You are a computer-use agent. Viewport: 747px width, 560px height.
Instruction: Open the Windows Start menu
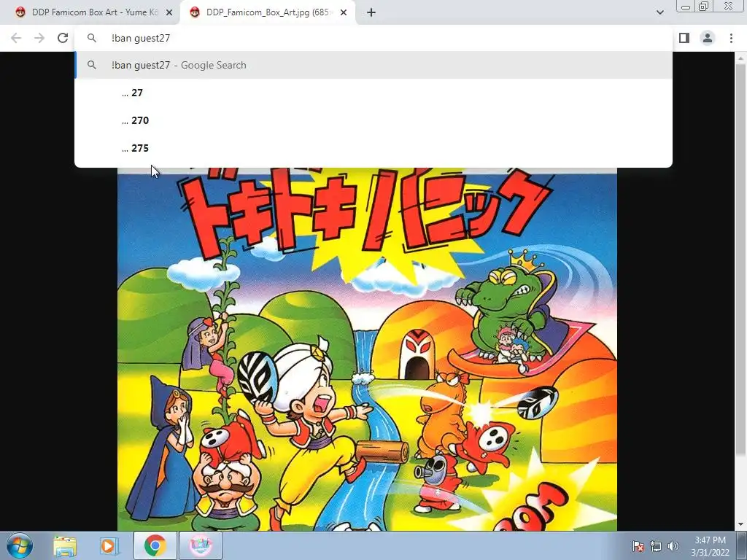(x=20, y=545)
